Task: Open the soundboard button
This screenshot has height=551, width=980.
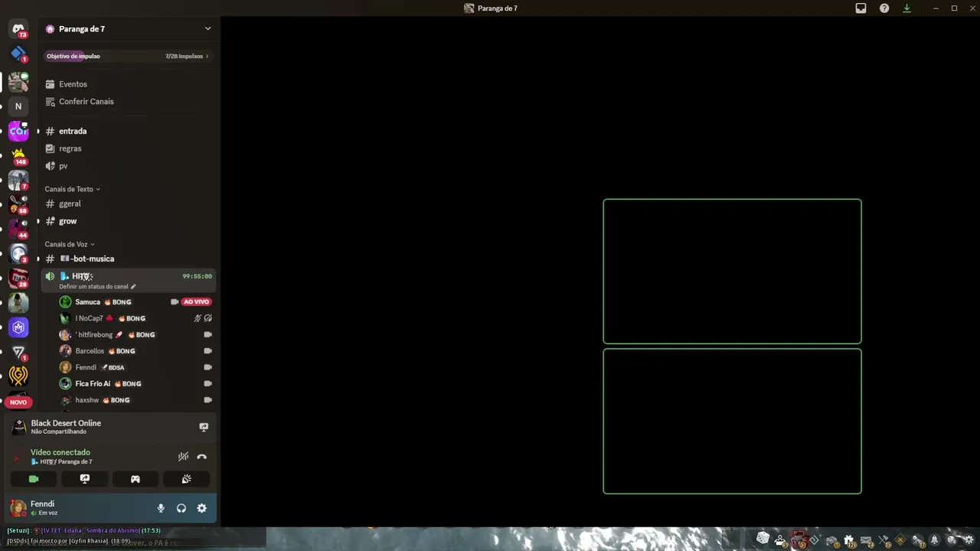Action: pyautogui.click(x=186, y=479)
